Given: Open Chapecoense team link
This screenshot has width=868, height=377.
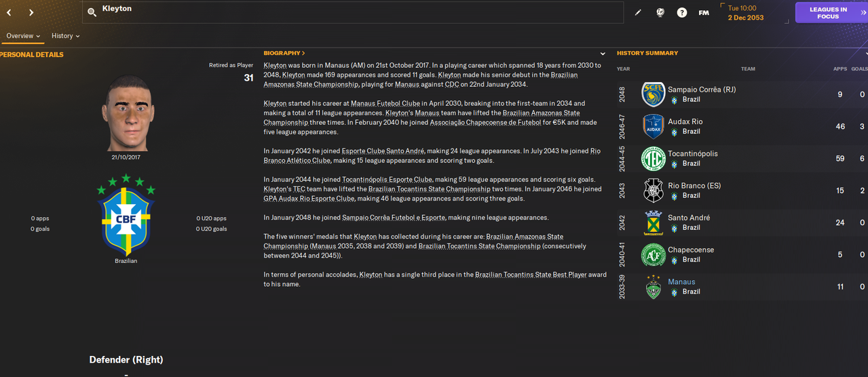Looking at the screenshot, I should 691,250.
